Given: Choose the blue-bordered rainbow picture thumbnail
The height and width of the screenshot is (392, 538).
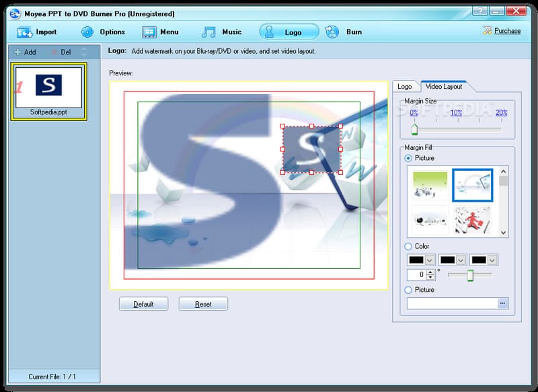Looking at the screenshot, I should pos(473,185).
